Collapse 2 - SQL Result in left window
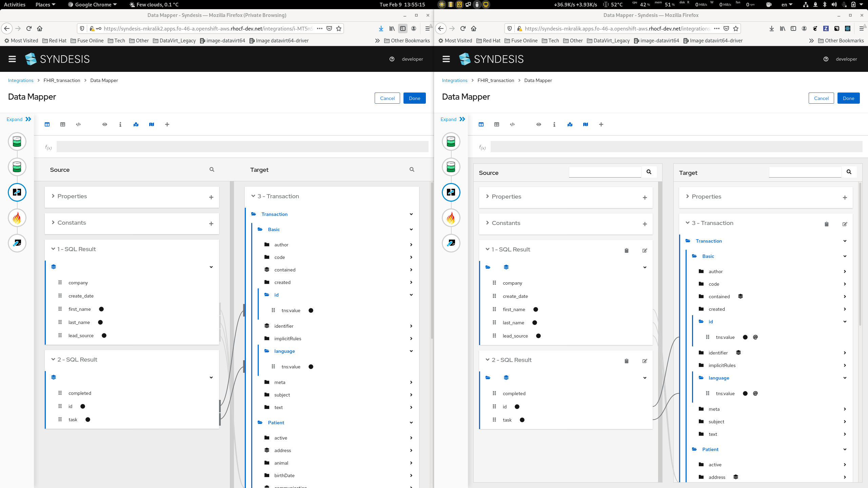The width and height of the screenshot is (868, 488). pyautogui.click(x=53, y=360)
